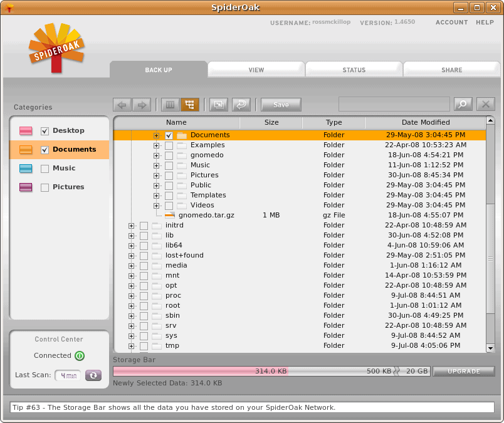
Task: Switch to the STATUS tab
Action: tap(354, 70)
